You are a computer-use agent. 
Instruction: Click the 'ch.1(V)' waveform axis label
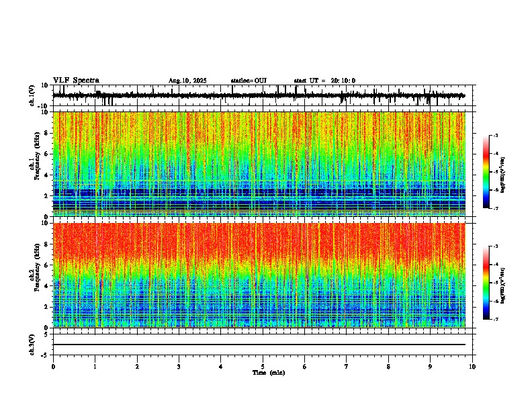point(32,95)
